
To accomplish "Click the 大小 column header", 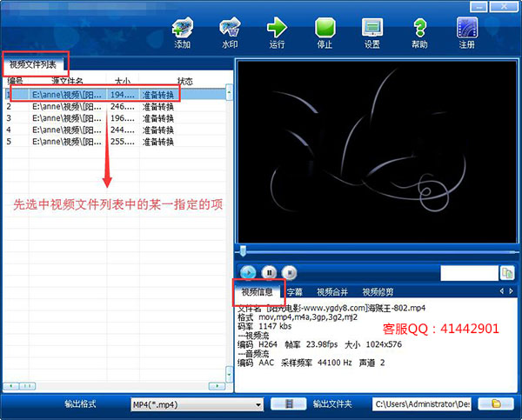I will 123,81.
